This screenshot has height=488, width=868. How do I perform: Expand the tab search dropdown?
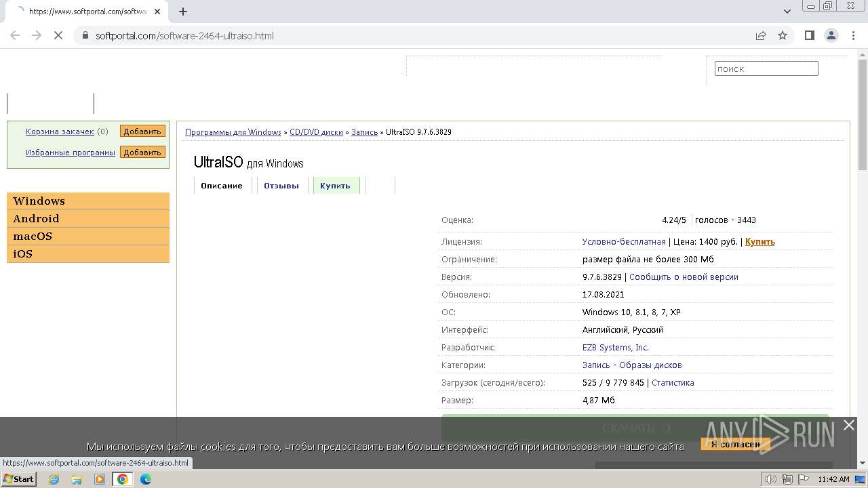coord(787,12)
